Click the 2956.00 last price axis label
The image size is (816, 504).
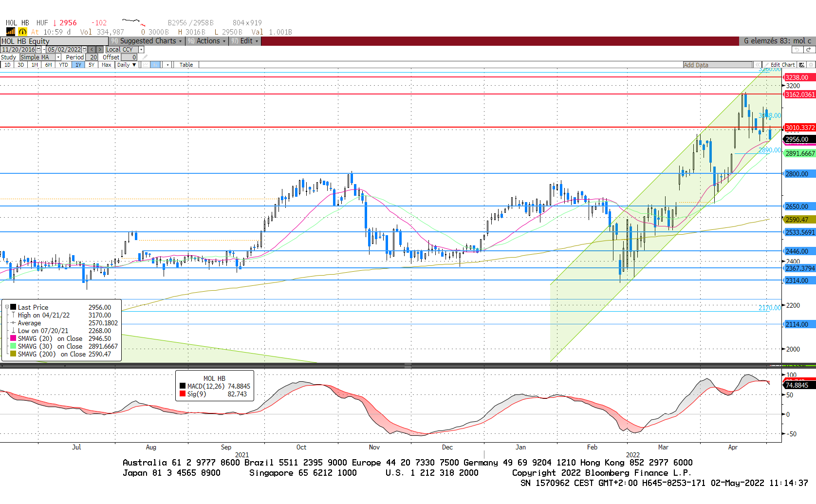point(799,139)
